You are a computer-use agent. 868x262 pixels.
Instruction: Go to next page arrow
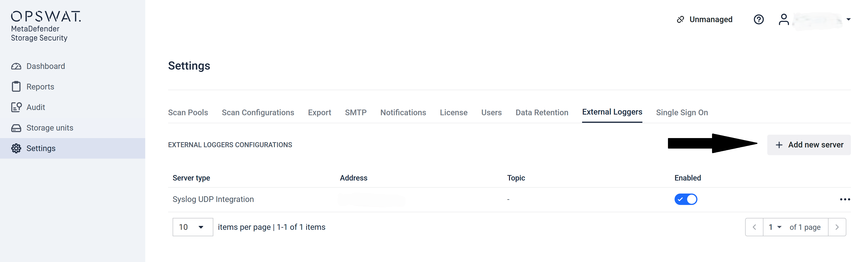point(837,227)
